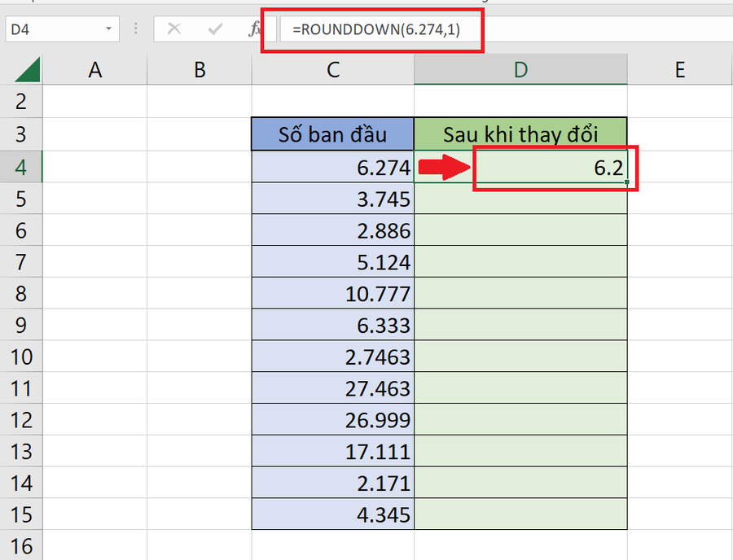Select the cell containing 6.274
Viewport: 733px width, 560px height.
coord(333,167)
